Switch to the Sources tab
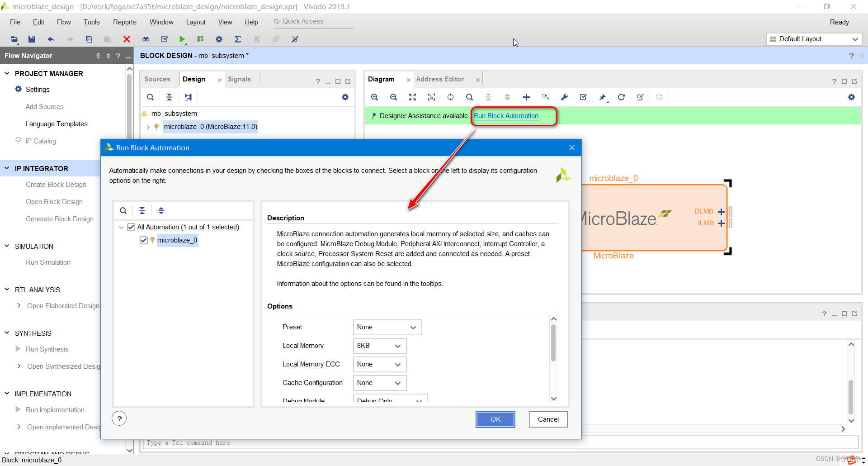This screenshot has height=466, width=868. pos(157,79)
